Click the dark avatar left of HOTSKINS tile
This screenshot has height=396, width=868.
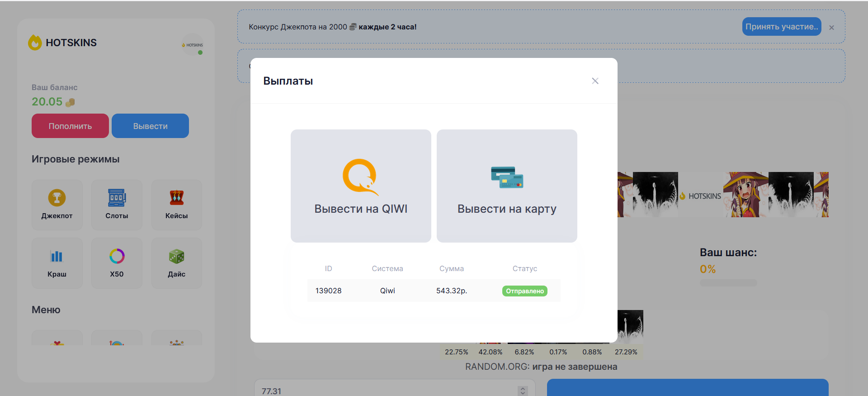tap(656, 195)
